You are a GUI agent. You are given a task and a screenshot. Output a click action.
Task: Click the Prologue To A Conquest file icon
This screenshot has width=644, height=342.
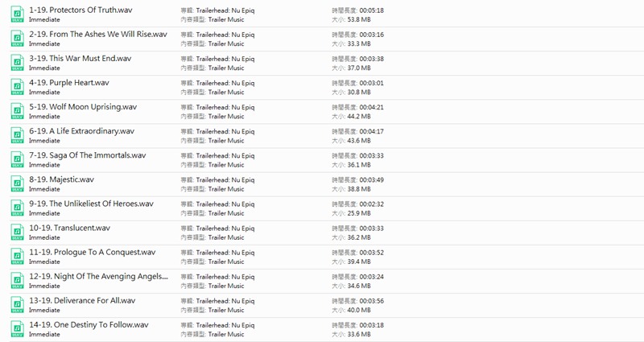click(x=17, y=256)
